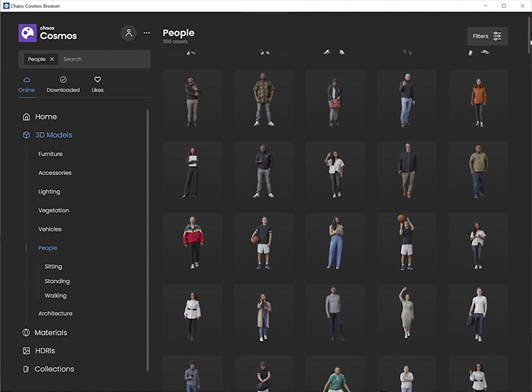
Task: Open the Vegetation subcategory
Action: pos(54,210)
